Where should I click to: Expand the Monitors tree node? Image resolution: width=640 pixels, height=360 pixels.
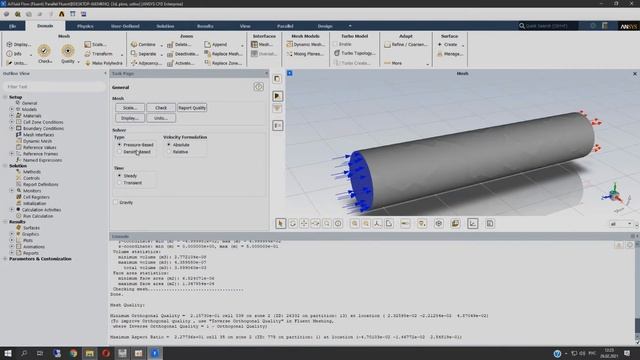(x=11, y=191)
